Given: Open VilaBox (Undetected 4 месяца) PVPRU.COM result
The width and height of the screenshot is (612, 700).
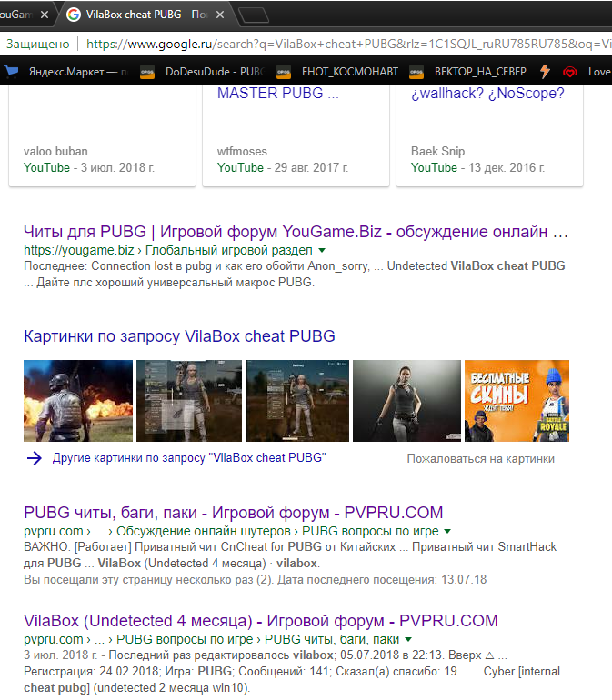Looking at the screenshot, I should coord(261,621).
